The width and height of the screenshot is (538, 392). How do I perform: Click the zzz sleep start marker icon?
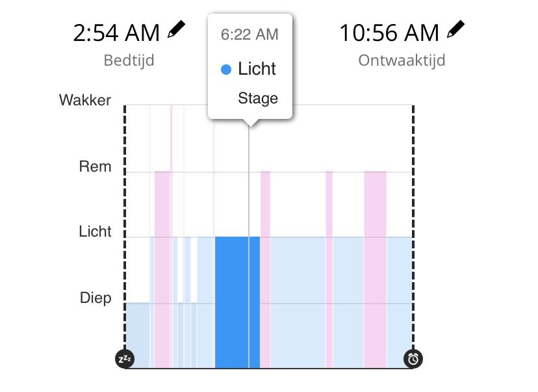[125, 359]
